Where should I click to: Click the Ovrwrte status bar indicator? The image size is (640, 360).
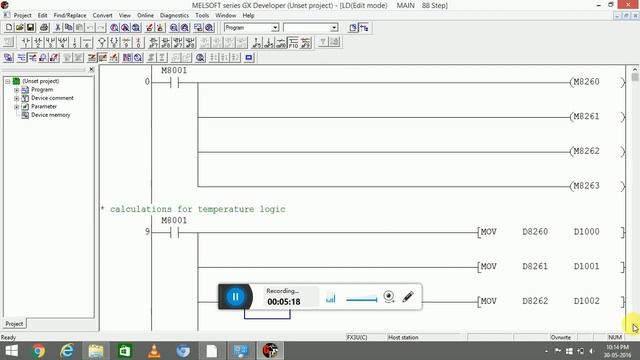click(561, 338)
